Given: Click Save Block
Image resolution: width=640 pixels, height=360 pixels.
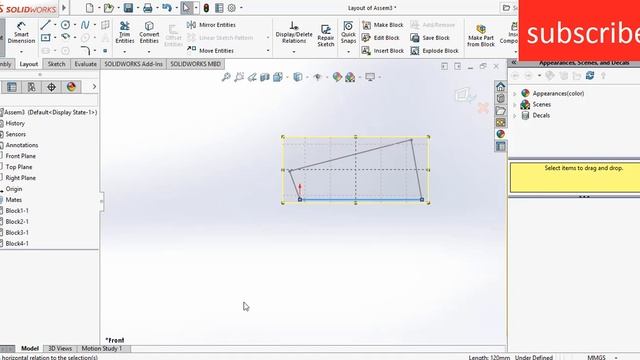Looking at the screenshot, I should [x=430, y=38].
